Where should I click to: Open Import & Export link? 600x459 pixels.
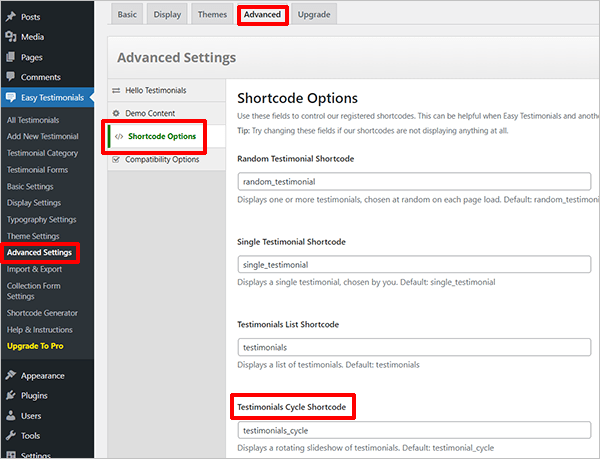(34, 269)
